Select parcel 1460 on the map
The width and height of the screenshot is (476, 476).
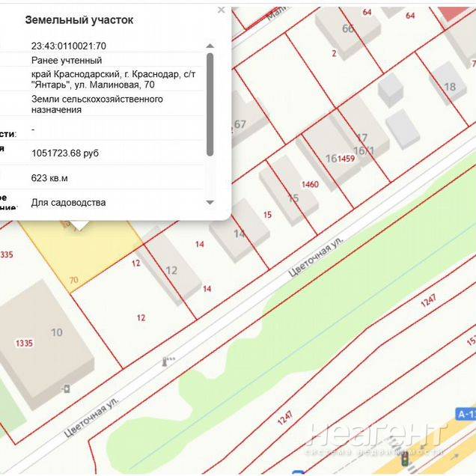(309, 184)
